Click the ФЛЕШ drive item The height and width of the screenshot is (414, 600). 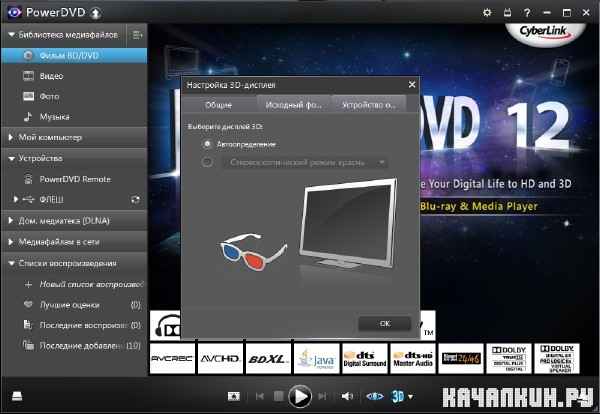coord(51,199)
